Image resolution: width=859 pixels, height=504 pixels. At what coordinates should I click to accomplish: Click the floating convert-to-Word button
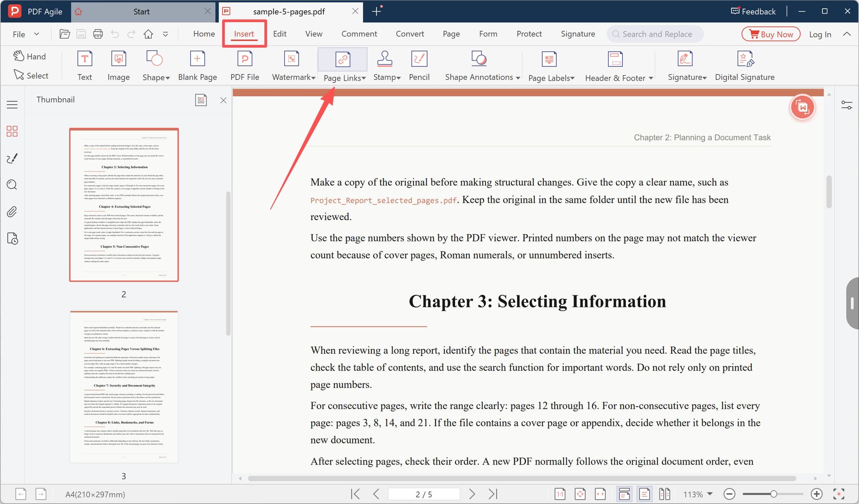[802, 107]
